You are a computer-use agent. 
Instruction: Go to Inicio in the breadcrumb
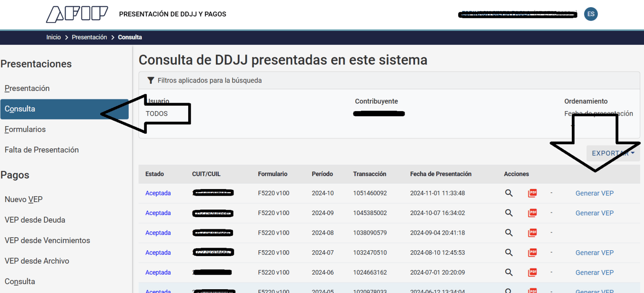[x=54, y=37]
